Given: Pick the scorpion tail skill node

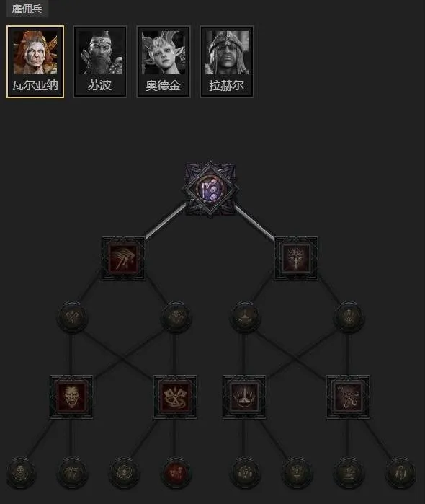Looking at the screenshot, I should tap(348, 397).
